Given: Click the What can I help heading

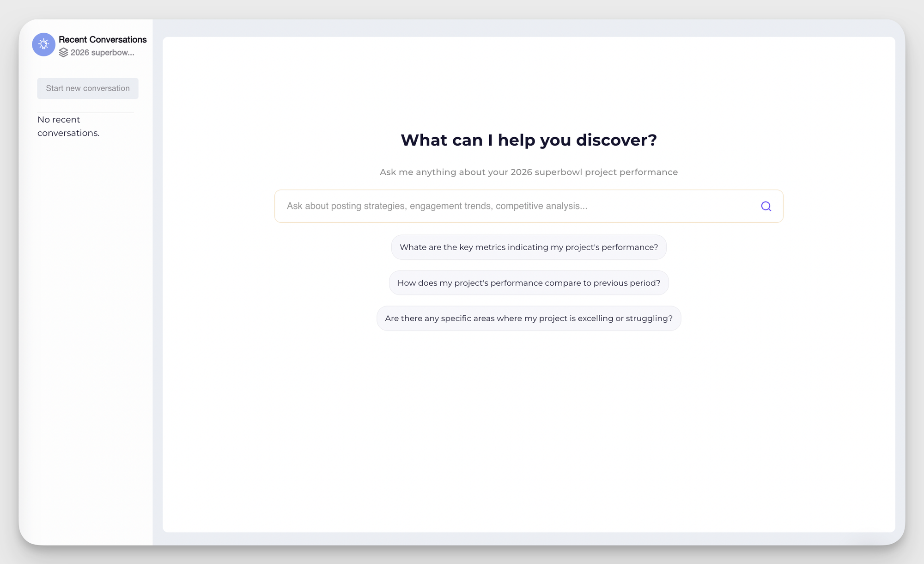Looking at the screenshot, I should pos(529,140).
